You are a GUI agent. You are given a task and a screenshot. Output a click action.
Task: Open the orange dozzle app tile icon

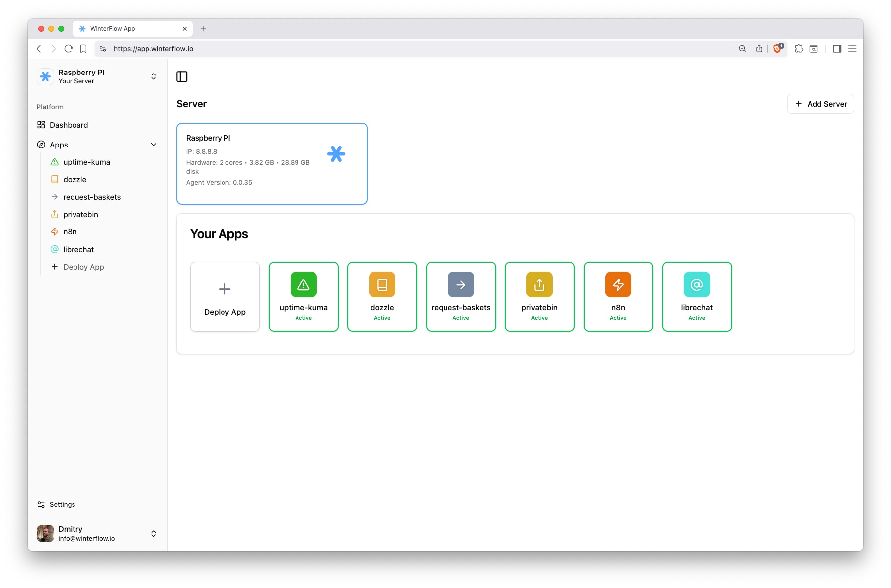coord(382,285)
